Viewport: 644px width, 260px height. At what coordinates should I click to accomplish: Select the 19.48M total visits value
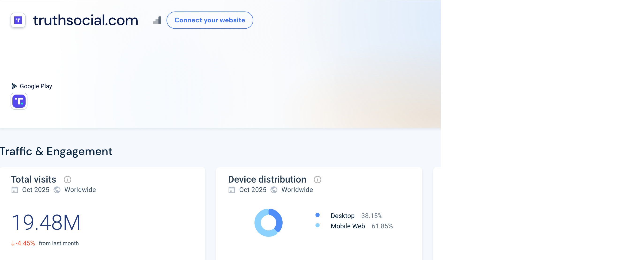pyautogui.click(x=46, y=222)
